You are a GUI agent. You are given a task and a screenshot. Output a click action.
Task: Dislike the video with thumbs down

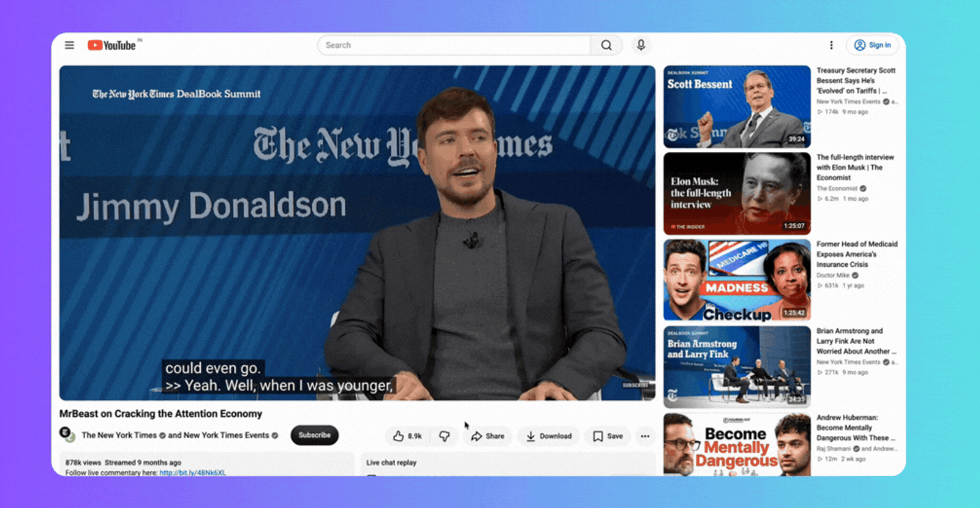[445, 436]
